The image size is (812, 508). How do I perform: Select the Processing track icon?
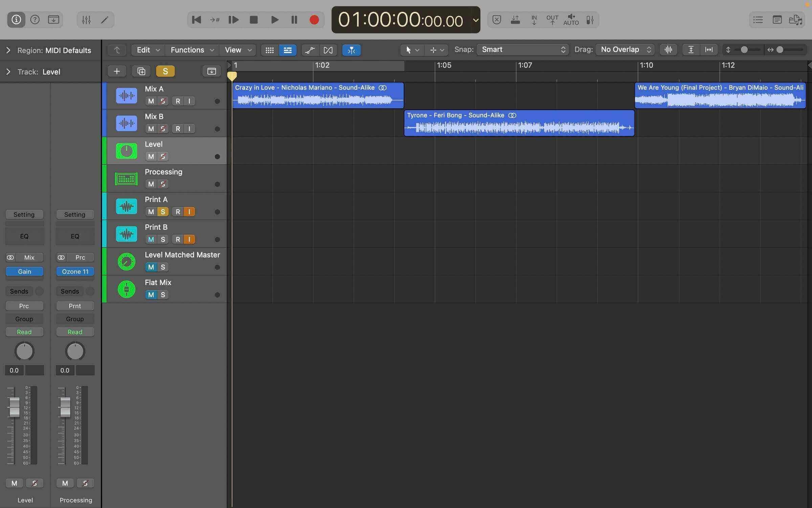pos(127,178)
